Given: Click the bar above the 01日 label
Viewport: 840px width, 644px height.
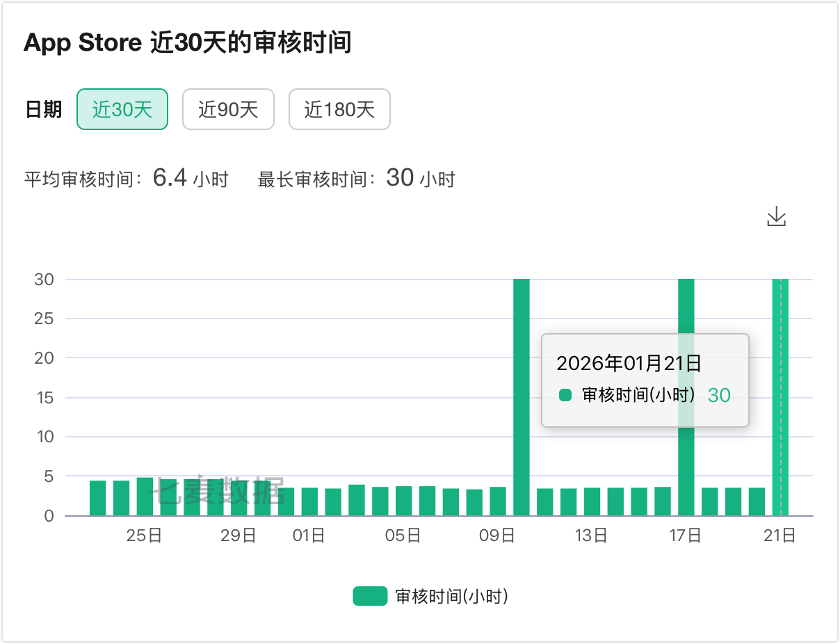Looking at the screenshot, I should pos(309,501).
